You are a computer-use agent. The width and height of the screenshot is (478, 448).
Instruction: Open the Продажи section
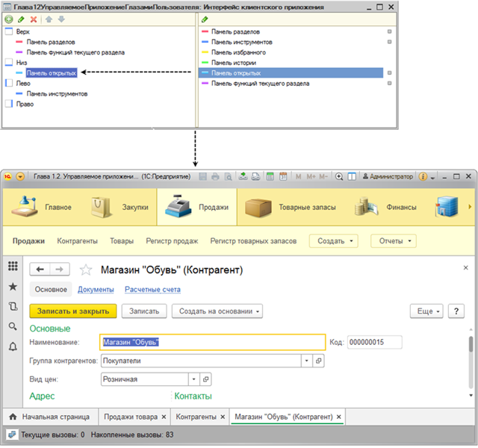pyautogui.click(x=196, y=207)
